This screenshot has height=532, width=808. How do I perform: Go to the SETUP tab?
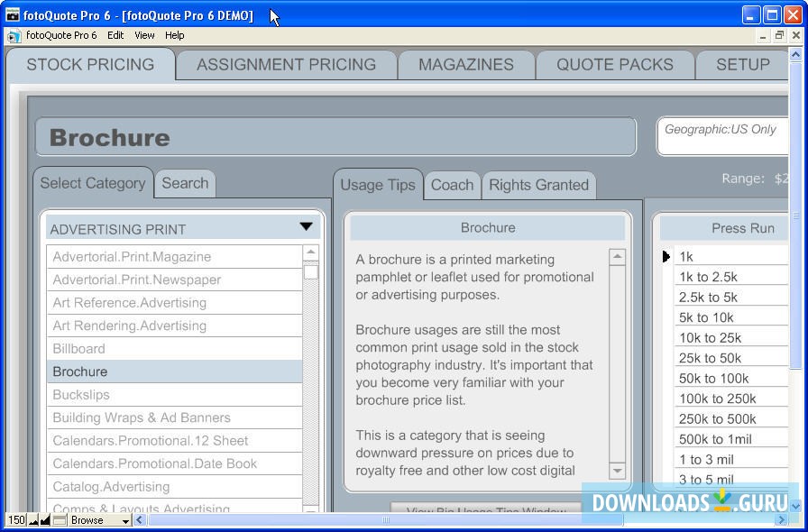tap(742, 64)
